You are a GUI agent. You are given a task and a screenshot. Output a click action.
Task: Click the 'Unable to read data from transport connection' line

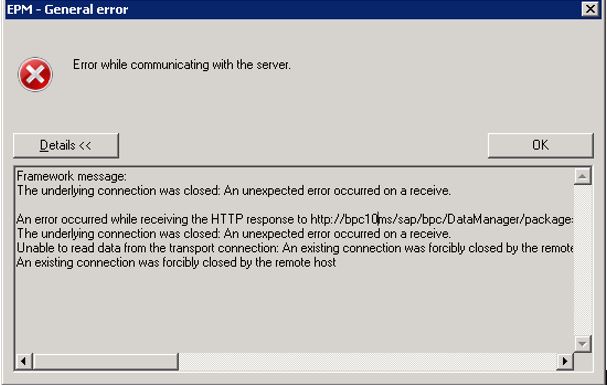pyautogui.click(x=295, y=248)
